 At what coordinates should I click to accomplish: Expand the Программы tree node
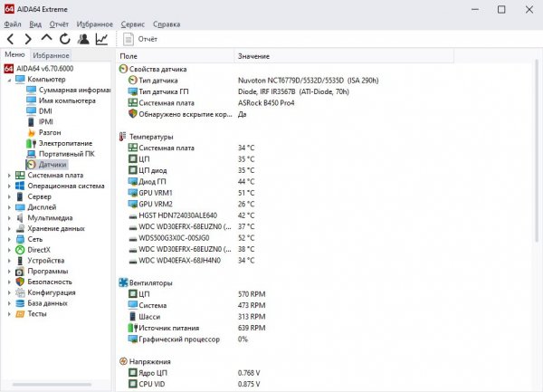click(x=9, y=272)
